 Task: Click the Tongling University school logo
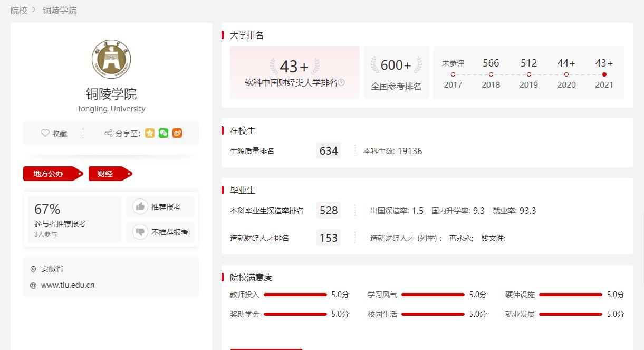pos(111,59)
